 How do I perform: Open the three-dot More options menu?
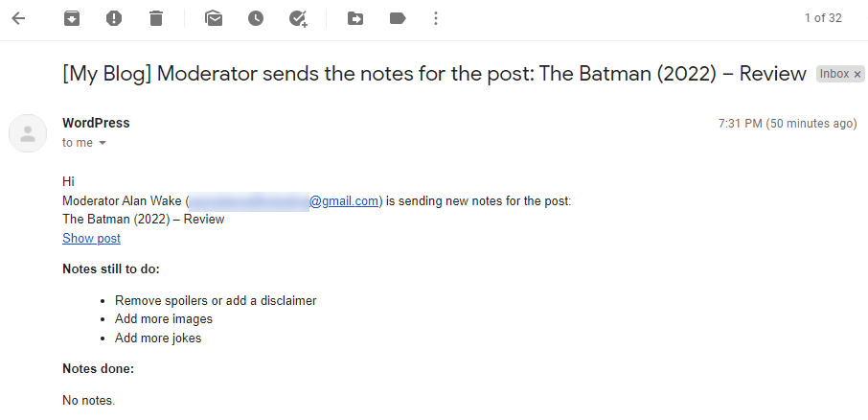pos(436,18)
